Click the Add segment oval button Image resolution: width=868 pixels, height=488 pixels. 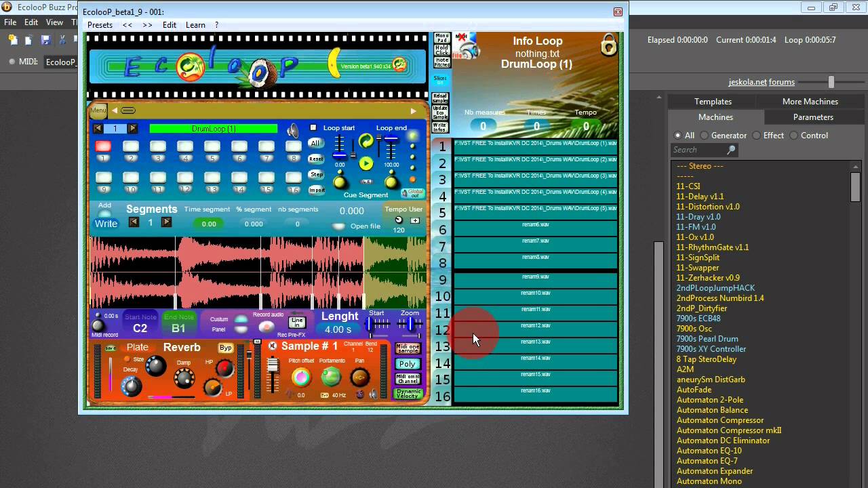[104, 213]
